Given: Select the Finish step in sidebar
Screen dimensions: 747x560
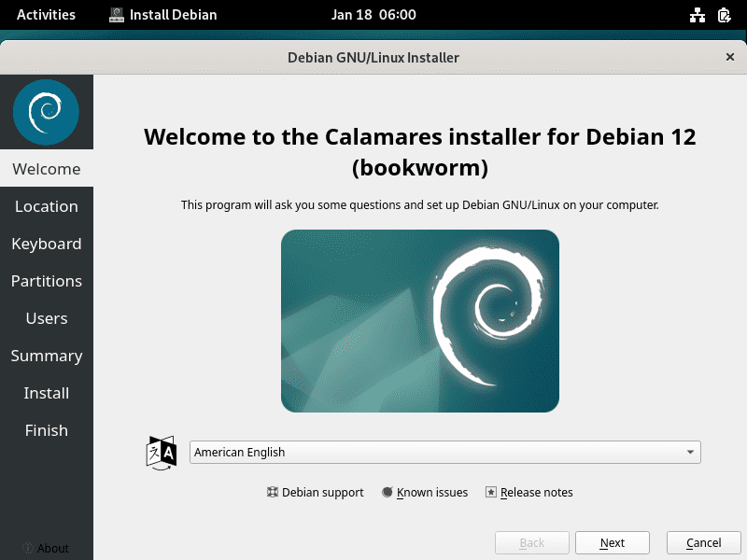Looking at the screenshot, I should (x=47, y=430).
